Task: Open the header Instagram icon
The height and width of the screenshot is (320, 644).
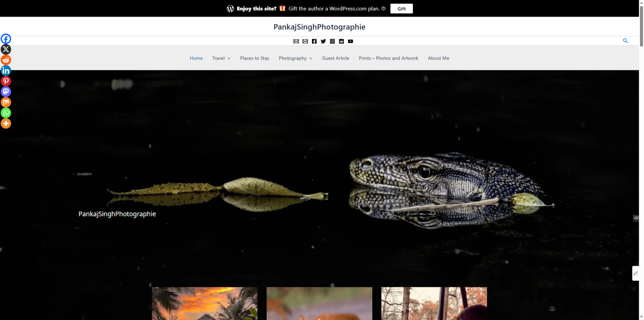Action: 332,41
